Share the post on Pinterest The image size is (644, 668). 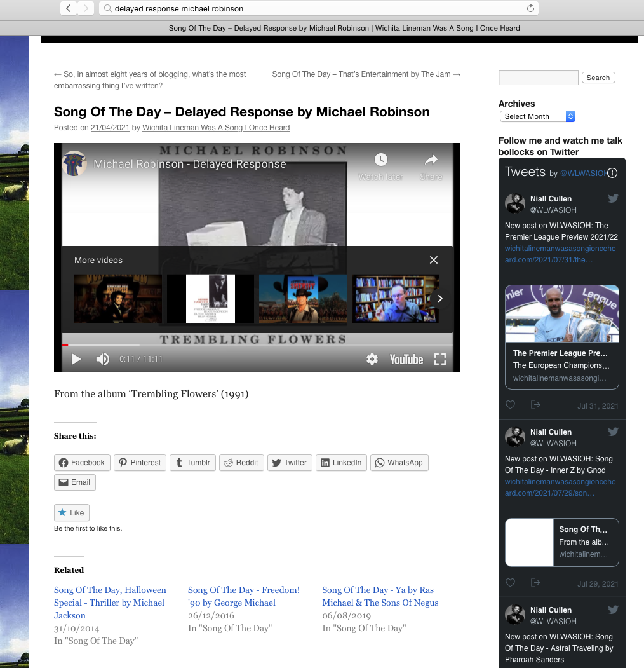click(x=140, y=463)
